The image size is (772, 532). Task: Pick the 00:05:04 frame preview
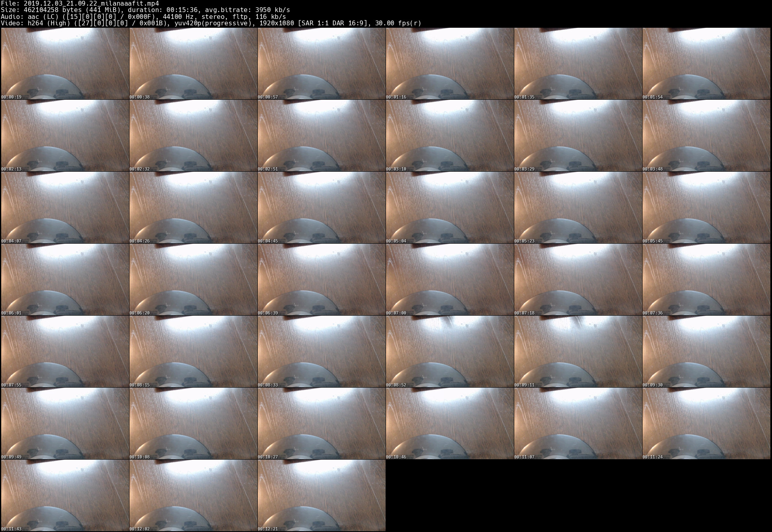(x=450, y=207)
